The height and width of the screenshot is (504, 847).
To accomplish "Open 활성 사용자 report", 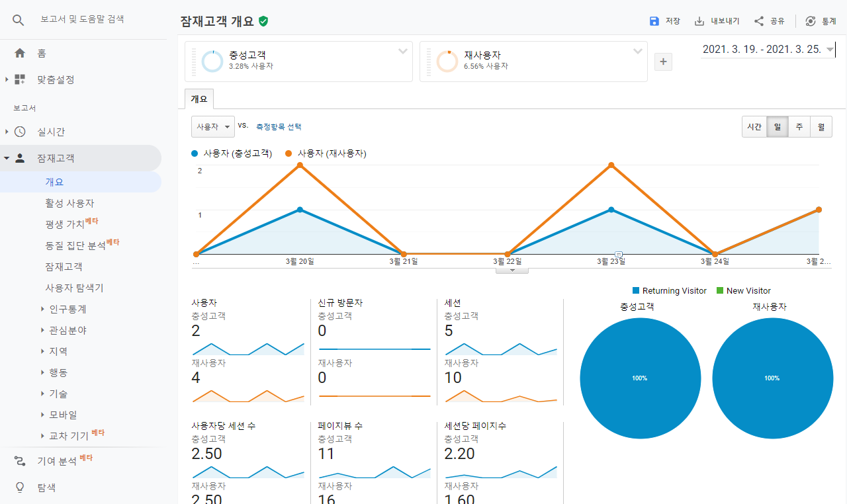I will 69,203.
